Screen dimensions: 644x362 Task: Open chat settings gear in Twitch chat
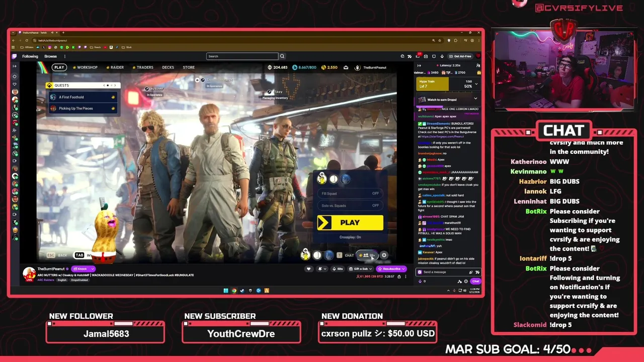pyautogui.click(x=466, y=282)
